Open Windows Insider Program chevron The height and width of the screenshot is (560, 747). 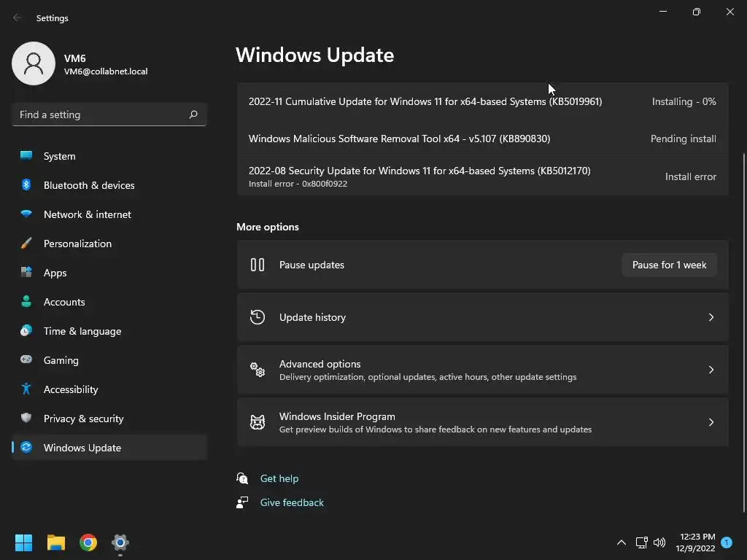click(711, 422)
